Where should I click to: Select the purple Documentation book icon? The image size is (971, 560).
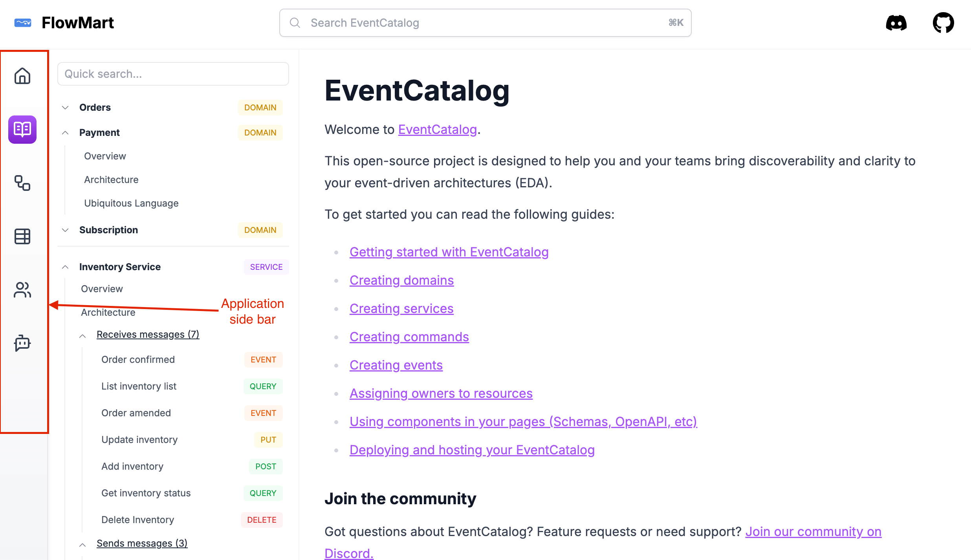point(22,130)
